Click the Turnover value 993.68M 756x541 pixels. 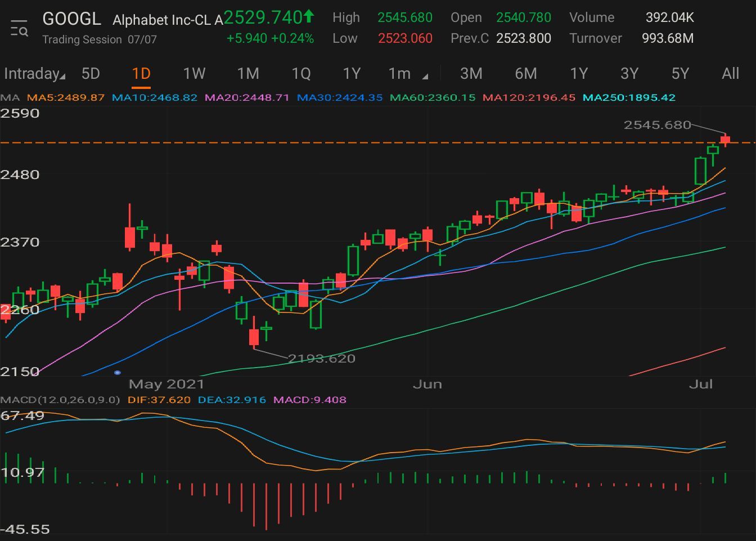point(668,38)
